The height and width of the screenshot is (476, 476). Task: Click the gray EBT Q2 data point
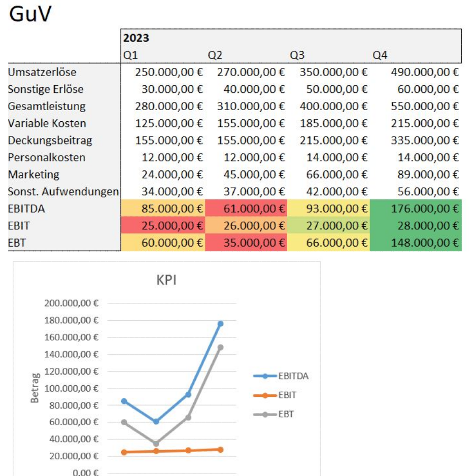pos(156,444)
